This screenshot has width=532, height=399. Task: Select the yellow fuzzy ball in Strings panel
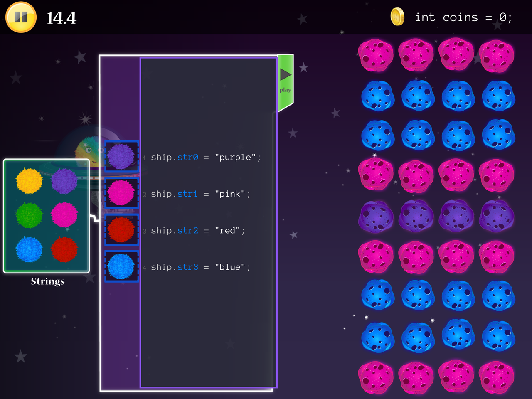click(x=29, y=181)
